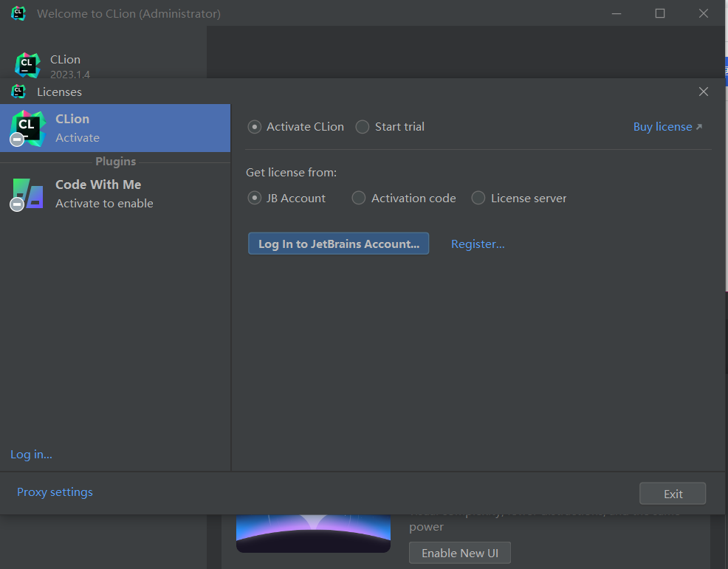Screen dimensions: 728x569
Task: Open Proxy settings link
Action: click(x=55, y=492)
